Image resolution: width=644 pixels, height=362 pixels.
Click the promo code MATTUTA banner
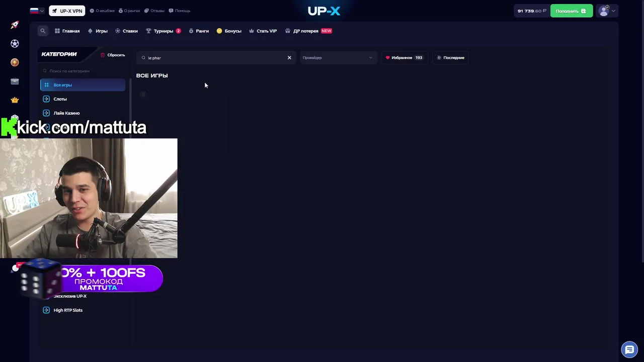(x=99, y=280)
